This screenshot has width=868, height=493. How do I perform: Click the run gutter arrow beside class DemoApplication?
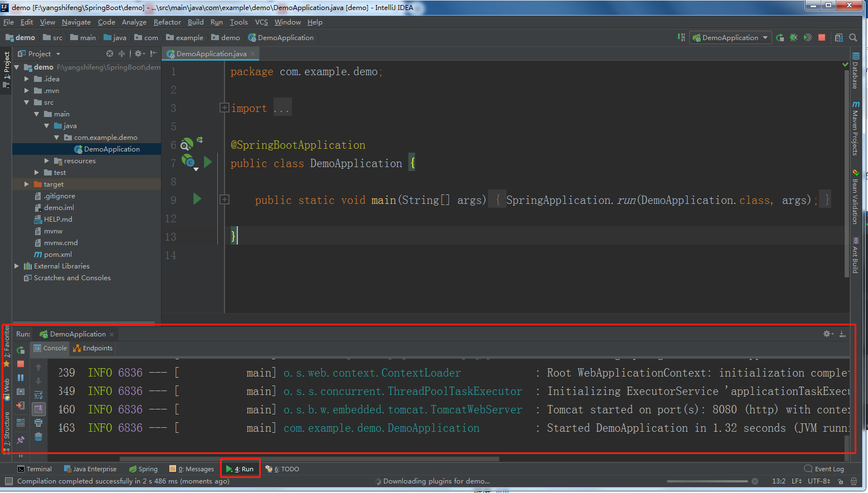pyautogui.click(x=208, y=162)
